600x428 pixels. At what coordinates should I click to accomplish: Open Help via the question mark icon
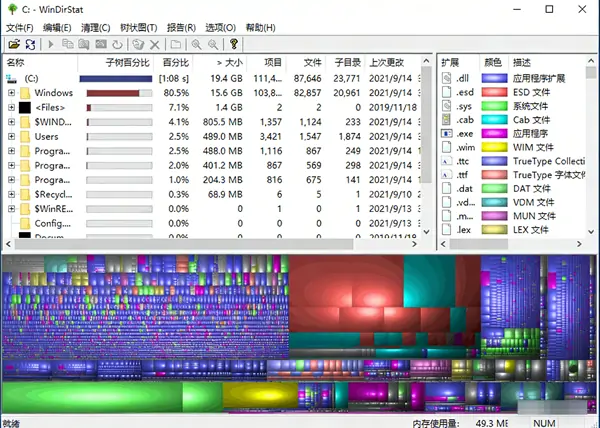click(x=234, y=45)
